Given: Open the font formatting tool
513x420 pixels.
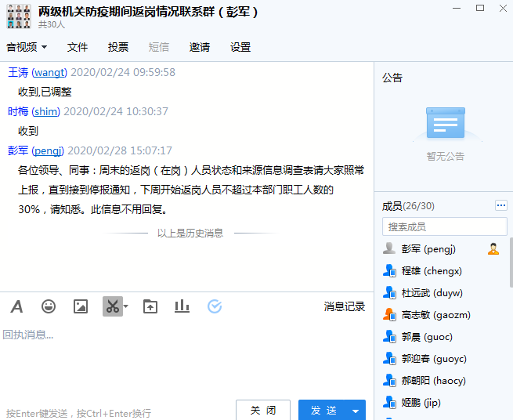Looking at the screenshot, I should (x=16, y=306).
